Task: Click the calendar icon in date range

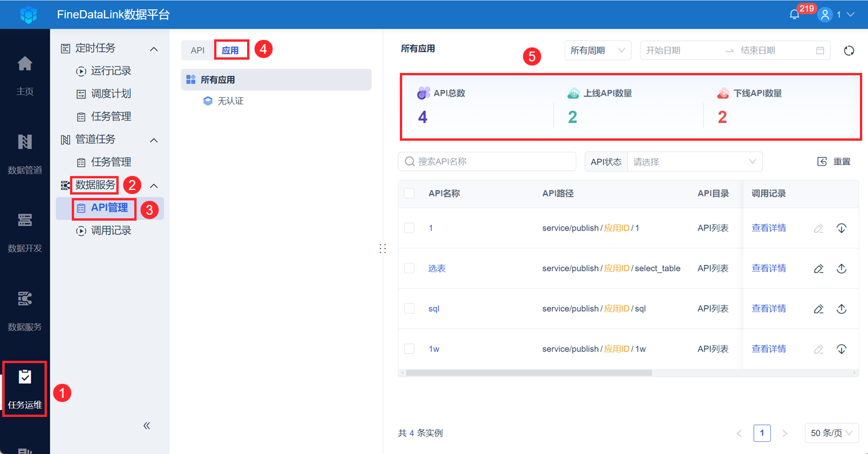Action: (820, 50)
